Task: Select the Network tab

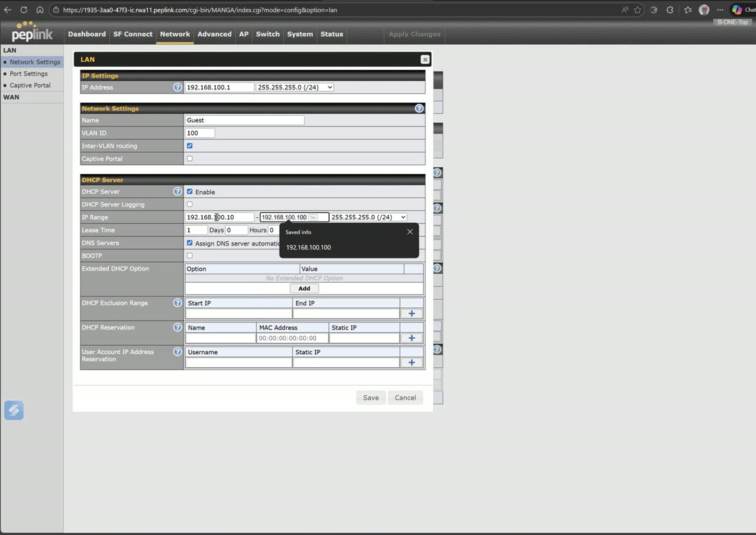Action: coord(175,34)
